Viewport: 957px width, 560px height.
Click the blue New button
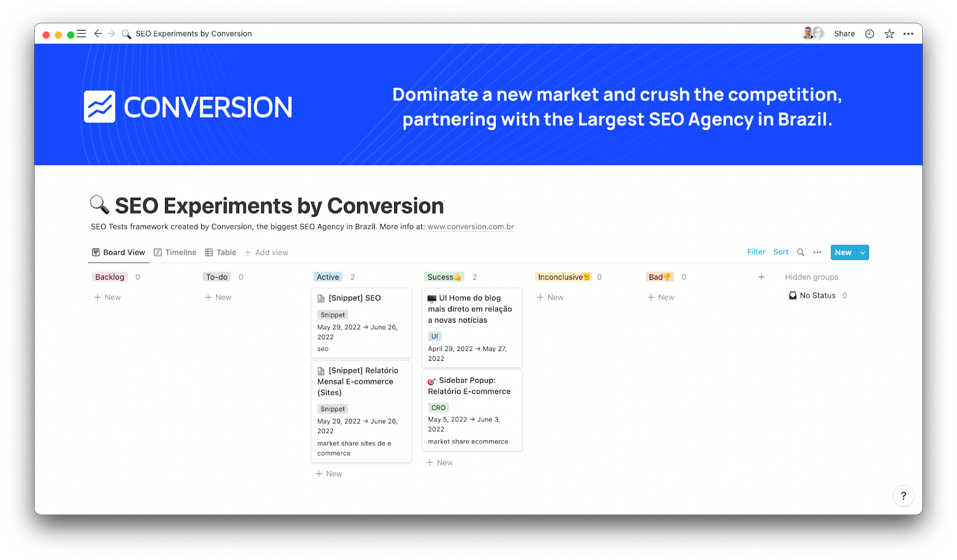(843, 252)
